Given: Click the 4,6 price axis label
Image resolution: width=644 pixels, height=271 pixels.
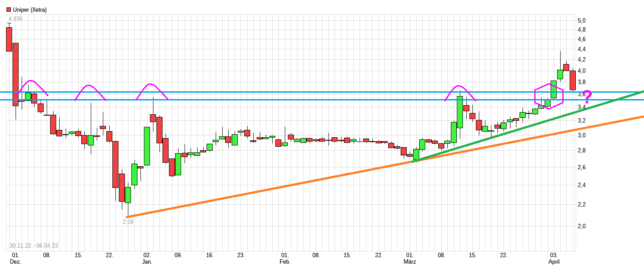Looking at the screenshot, I should tap(581, 39).
